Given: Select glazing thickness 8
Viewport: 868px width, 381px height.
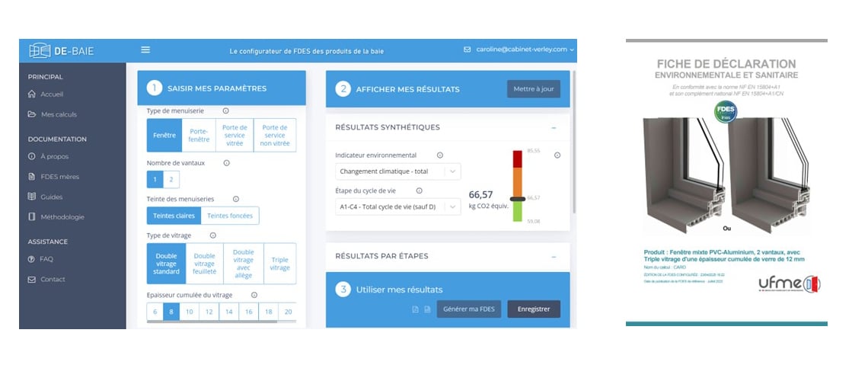Looking at the screenshot, I should pyautogui.click(x=171, y=312).
